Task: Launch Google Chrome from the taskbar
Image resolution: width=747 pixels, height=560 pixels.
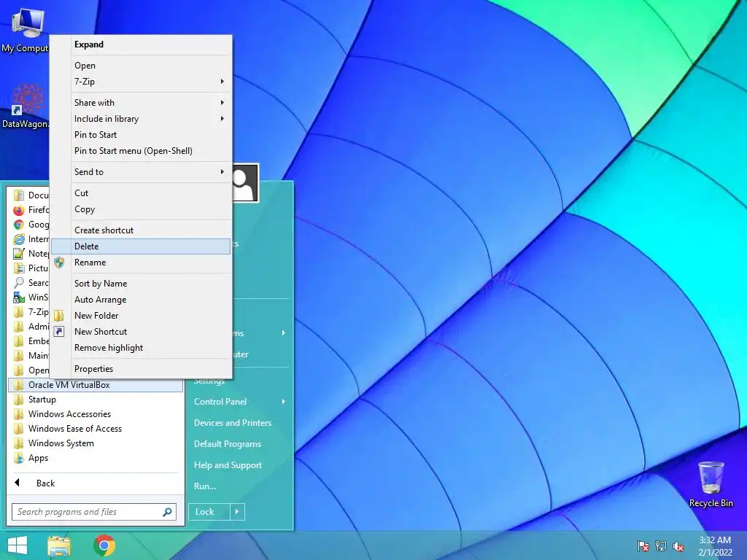Action: click(104, 545)
